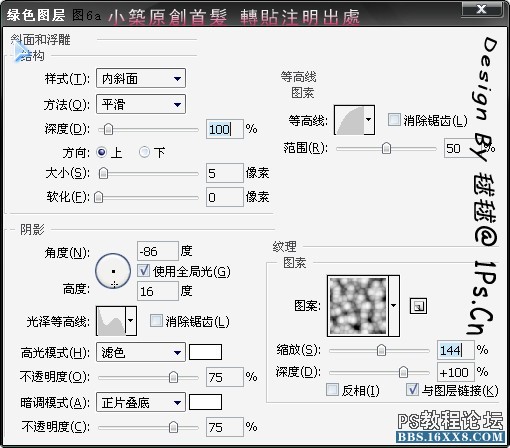Select the 上 direction radio button
510x448 pixels.
click(x=101, y=152)
